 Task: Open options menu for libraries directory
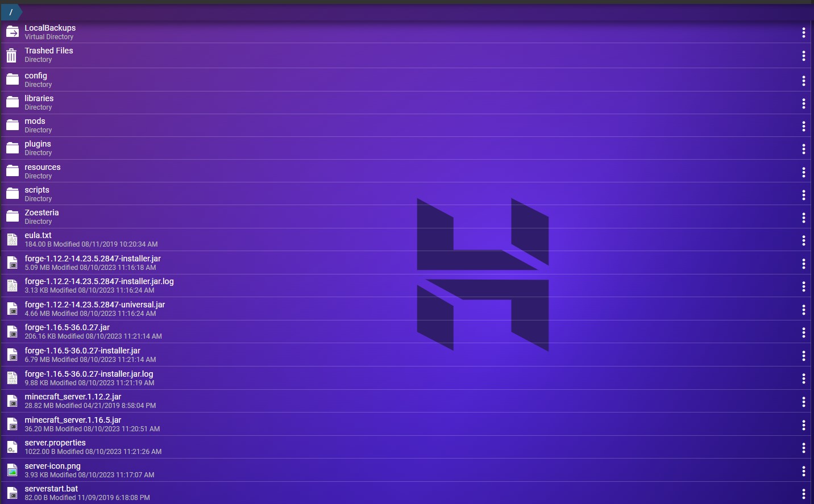click(803, 103)
